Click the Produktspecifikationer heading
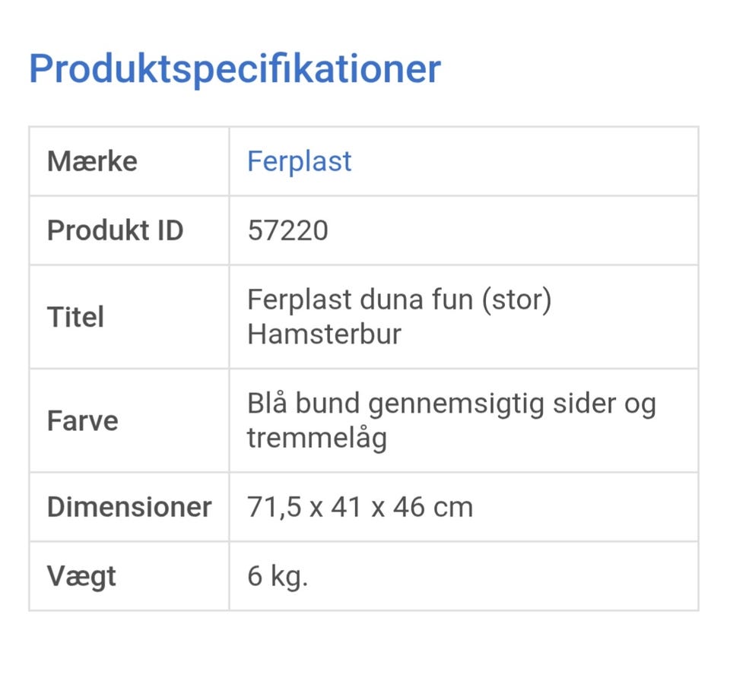Screen dimensions: 730x700 234,69
